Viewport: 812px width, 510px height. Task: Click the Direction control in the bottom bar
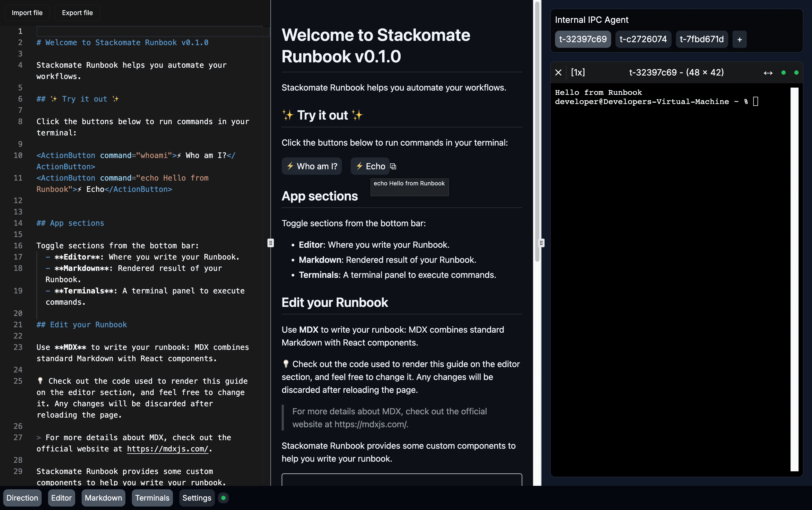click(22, 498)
